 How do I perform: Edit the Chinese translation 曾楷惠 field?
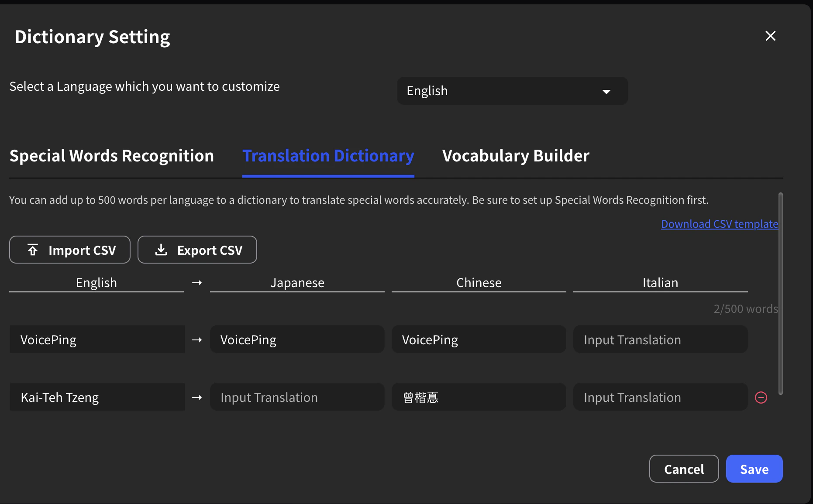[x=479, y=397]
